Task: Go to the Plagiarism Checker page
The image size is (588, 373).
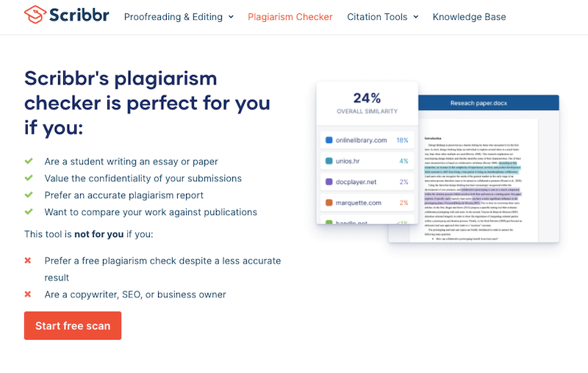Action: (x=290, y=17)
